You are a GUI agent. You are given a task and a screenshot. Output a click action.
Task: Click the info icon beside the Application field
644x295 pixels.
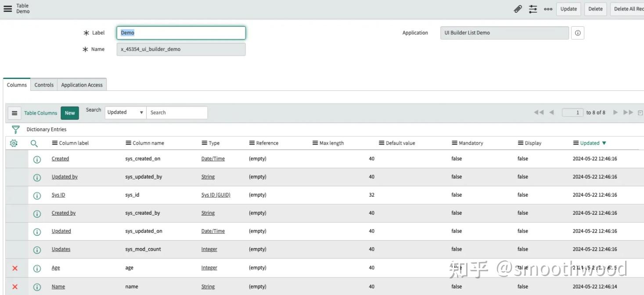click(577, 32)
